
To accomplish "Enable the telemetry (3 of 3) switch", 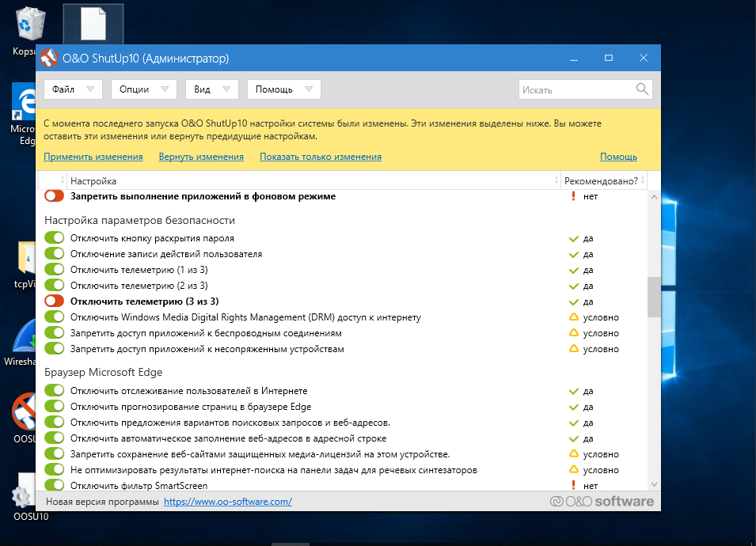I will click(54, 301).
